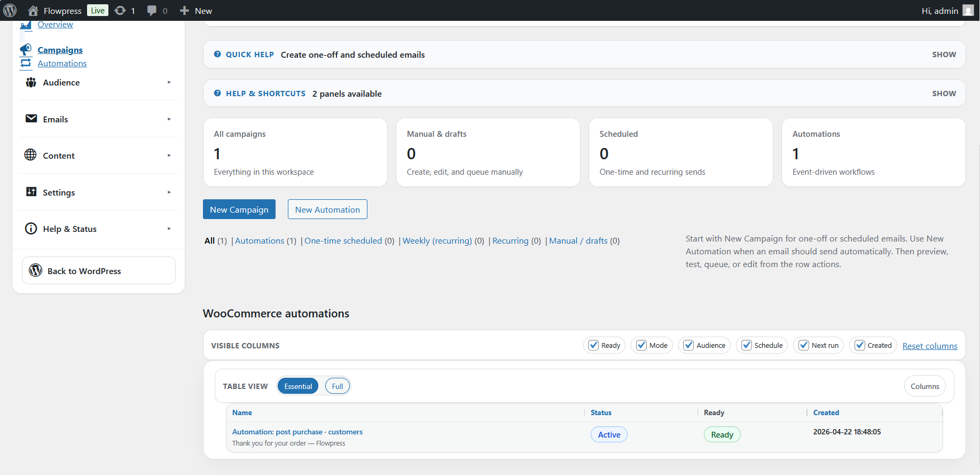
Task: Click the Content globe icon
Action: [x=30, y=155]
